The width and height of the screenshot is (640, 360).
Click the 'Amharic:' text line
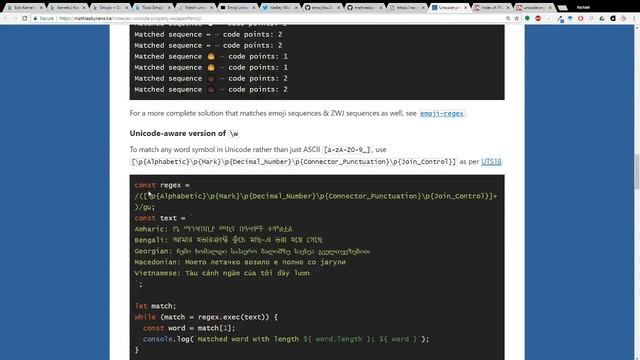pyautogui.click(x=213, y=229)
